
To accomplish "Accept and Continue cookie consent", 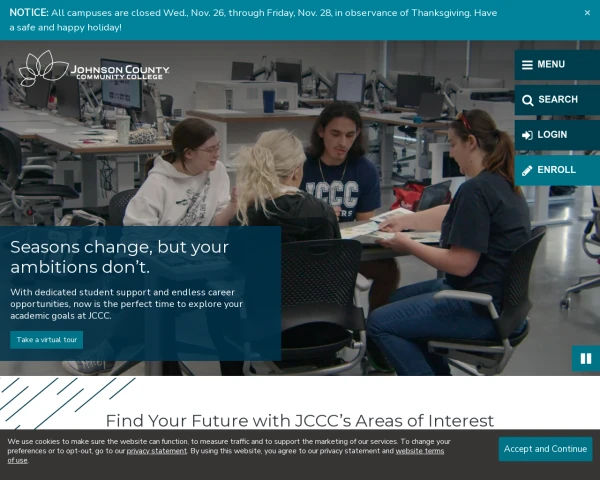I will pos(545,449).
